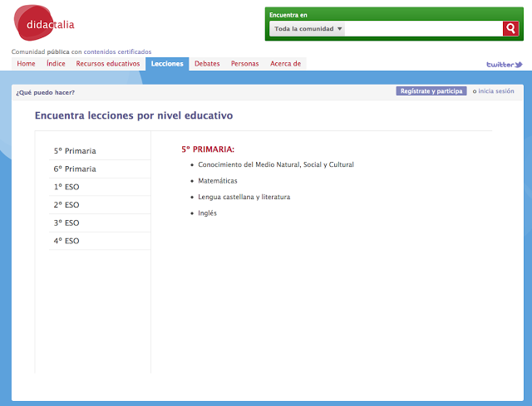Open the Home tab
Viewport: 532px width, 406px height.
[27, 64]
